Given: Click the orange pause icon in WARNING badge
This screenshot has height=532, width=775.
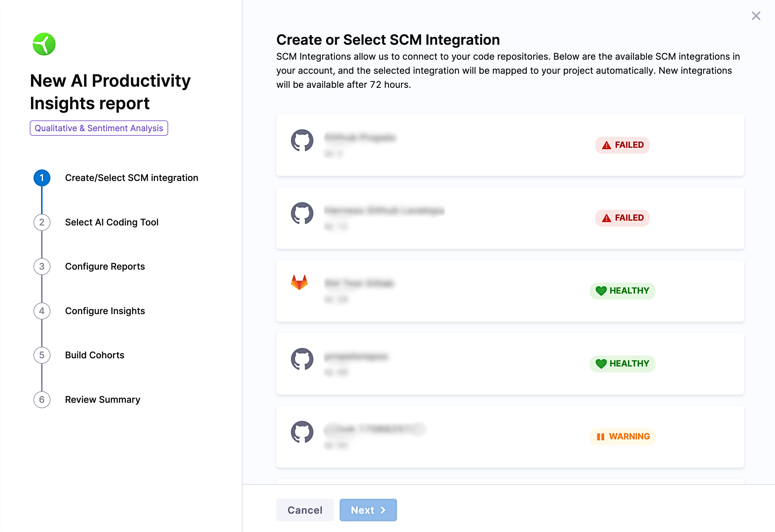Looking at the screenshot, I should pyautogui.click(x=600, y=437).
